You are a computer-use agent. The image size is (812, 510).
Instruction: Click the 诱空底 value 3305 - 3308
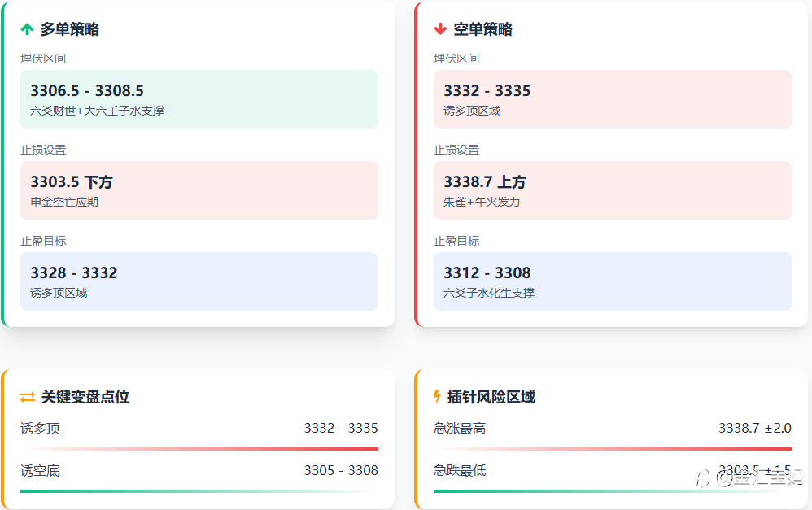(341, 470)
